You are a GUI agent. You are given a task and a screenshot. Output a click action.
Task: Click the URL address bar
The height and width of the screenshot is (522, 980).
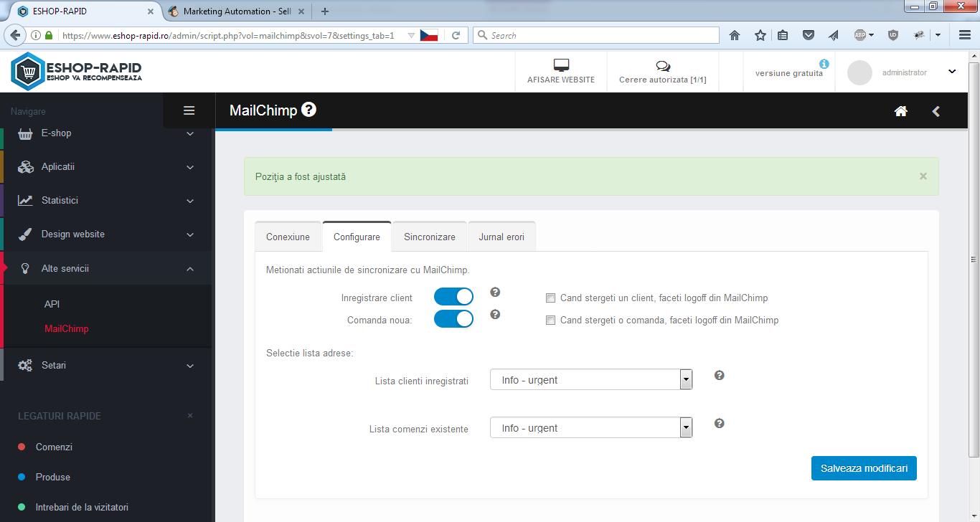(230, 35)
